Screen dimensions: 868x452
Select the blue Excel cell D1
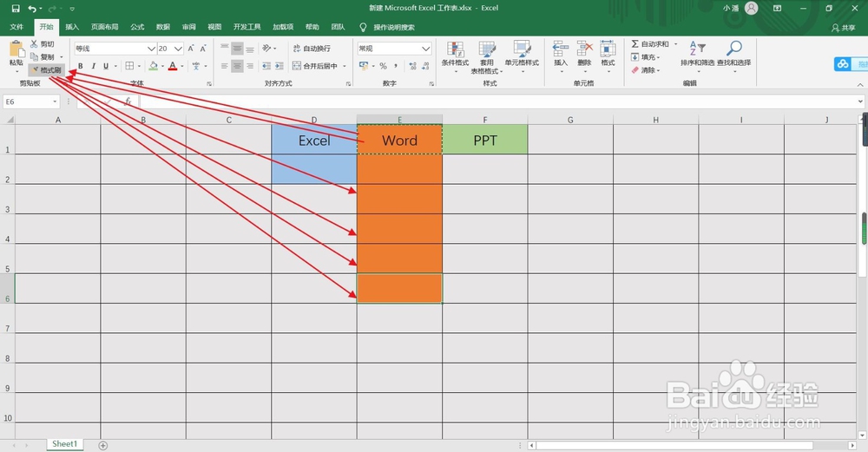coord(314,140)
